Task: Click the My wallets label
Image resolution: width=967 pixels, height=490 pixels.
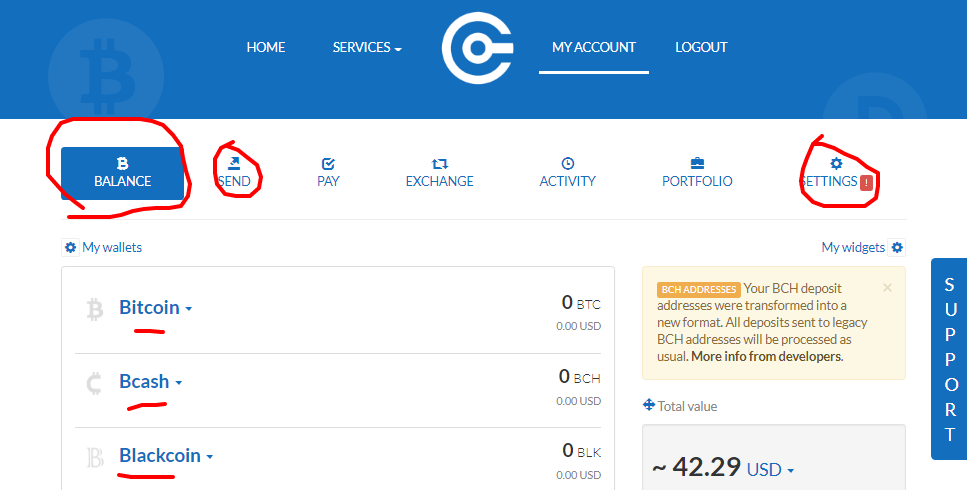Action: pos(112,247)
